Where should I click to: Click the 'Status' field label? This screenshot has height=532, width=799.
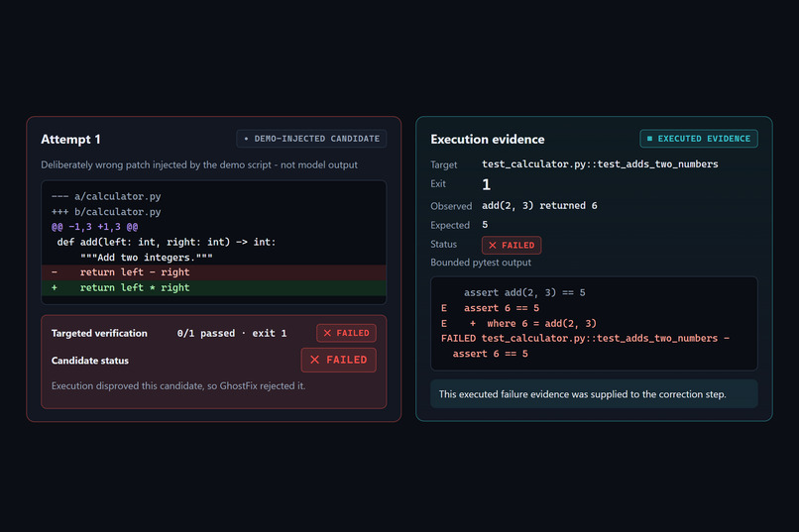coord(444,245)
